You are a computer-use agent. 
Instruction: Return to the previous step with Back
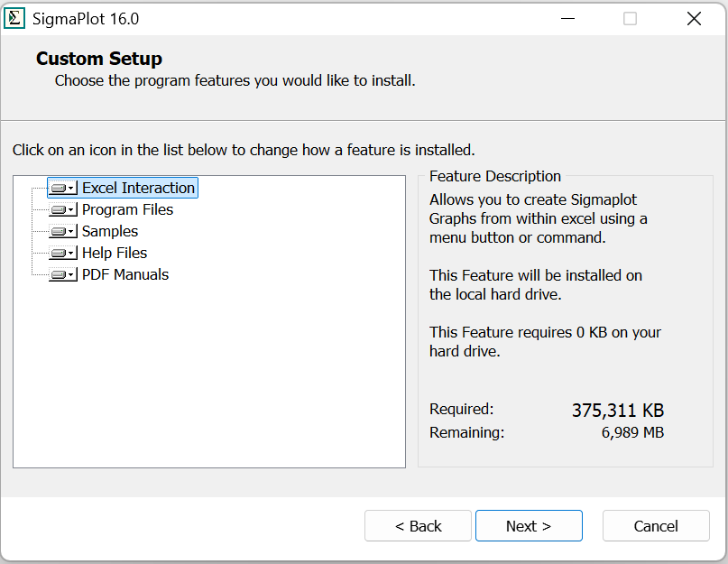pos(418,526)
